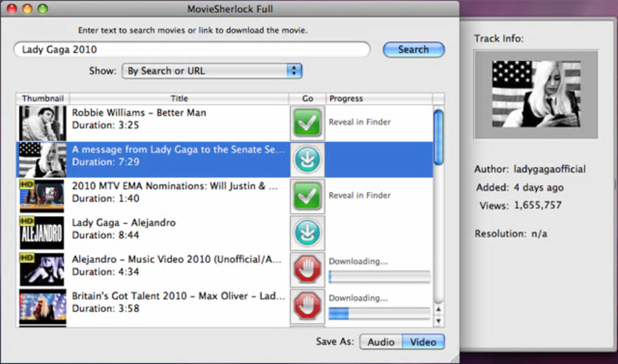Select the Lady Gaga - Alejandro title
618x364 pixels.
(124, 222)
